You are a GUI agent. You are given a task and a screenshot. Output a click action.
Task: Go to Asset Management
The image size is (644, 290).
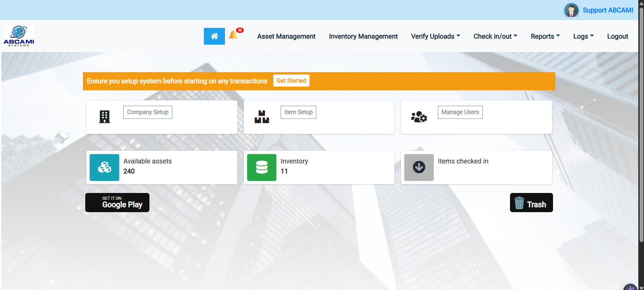click(x=286, y=36)
